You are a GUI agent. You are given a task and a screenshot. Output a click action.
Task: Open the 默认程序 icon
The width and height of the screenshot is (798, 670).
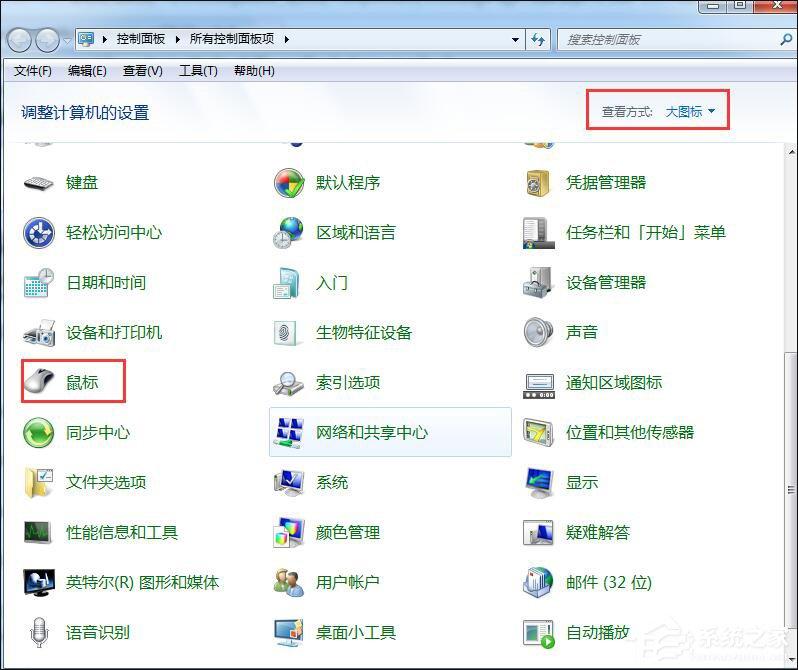[x=289, y=183]
